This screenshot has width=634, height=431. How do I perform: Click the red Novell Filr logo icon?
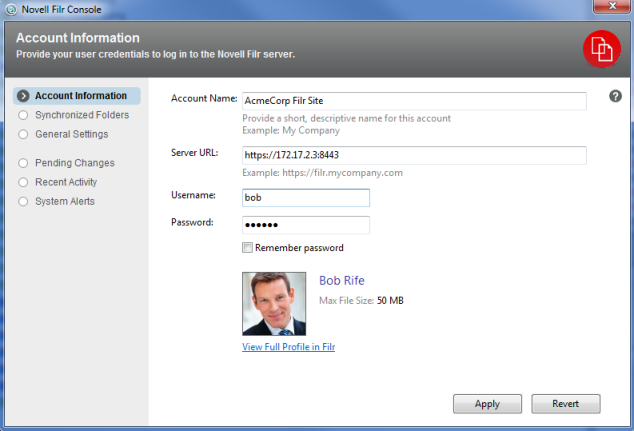pos(602,47)
